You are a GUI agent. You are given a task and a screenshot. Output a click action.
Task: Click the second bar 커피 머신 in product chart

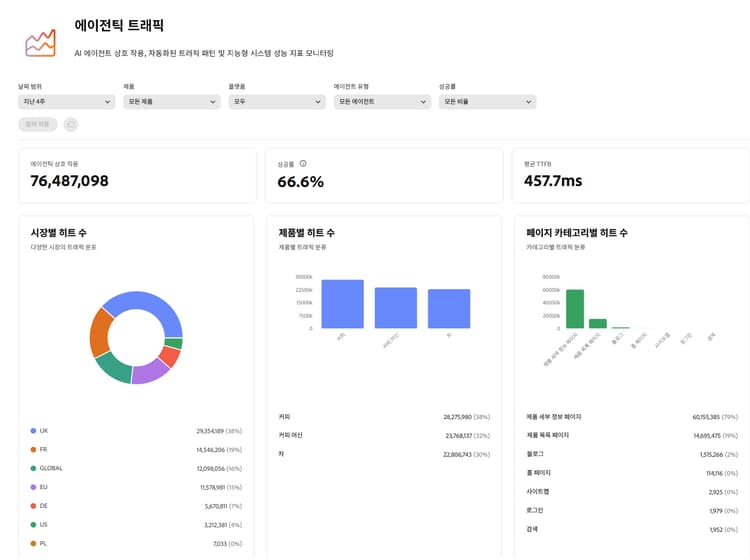[x=396, y=308]
